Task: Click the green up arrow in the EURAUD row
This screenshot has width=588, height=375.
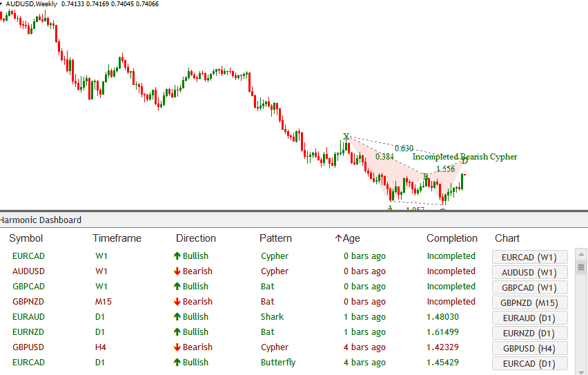Action: coord(177,317)
